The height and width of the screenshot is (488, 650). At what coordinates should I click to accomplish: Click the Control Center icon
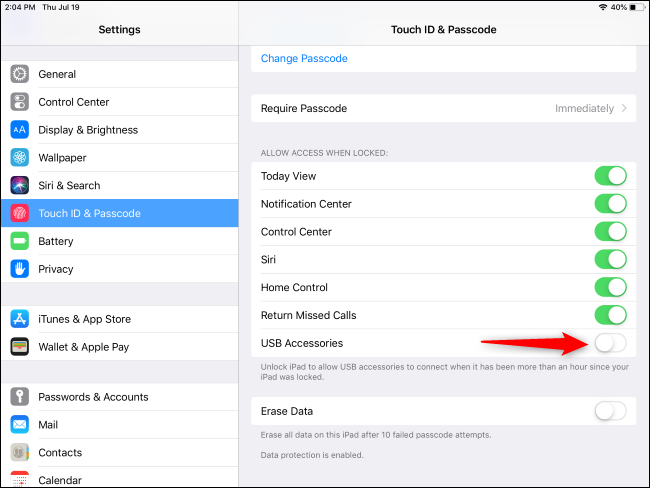20,102
